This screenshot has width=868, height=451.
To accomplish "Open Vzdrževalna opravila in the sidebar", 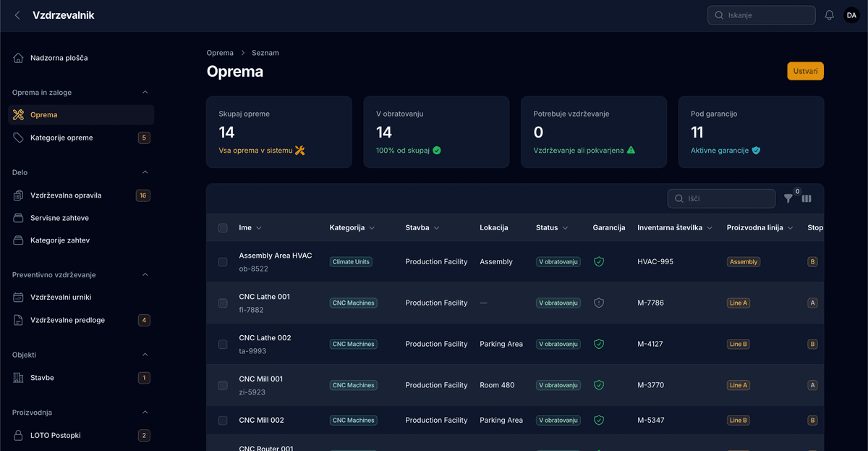I will coord(65,195).
